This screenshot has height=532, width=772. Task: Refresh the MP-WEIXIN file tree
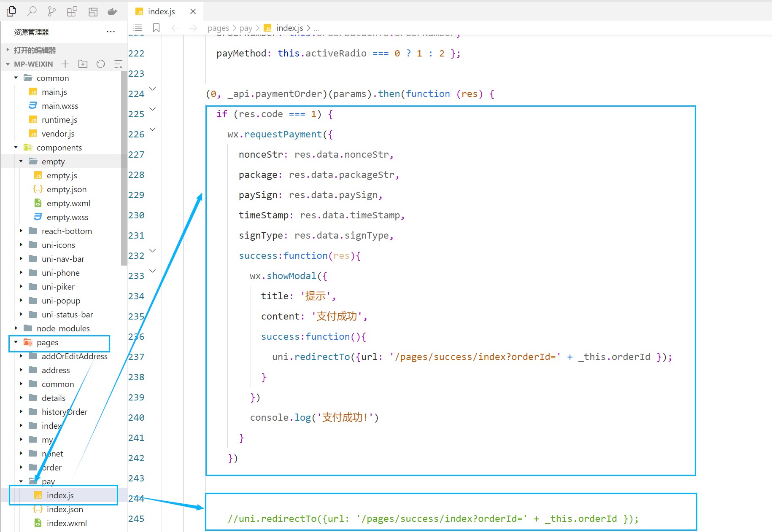pos(101,64)
